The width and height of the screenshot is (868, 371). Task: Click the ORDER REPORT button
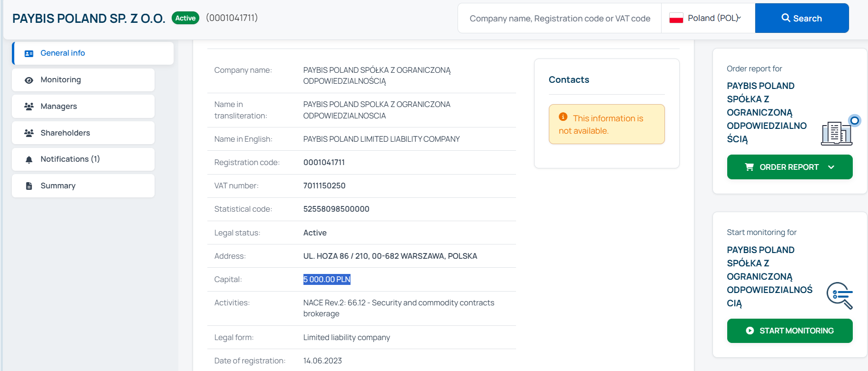tap(790, 167)
